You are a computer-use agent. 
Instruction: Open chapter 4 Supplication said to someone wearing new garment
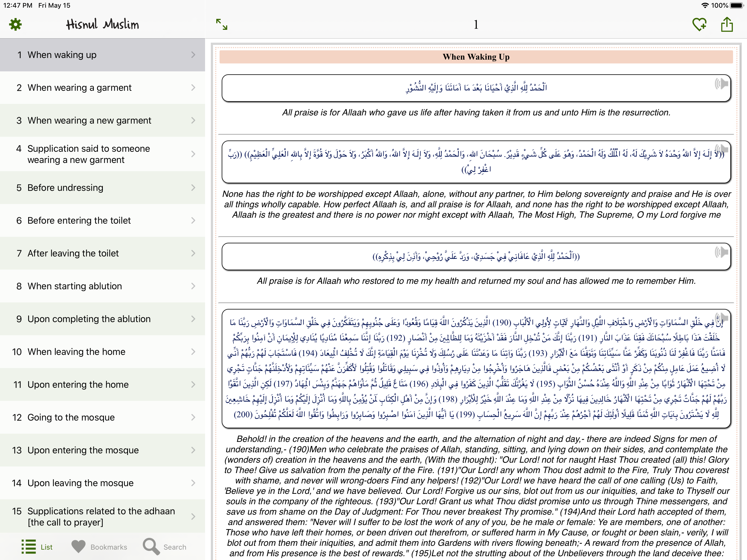[x=102, y=154]
